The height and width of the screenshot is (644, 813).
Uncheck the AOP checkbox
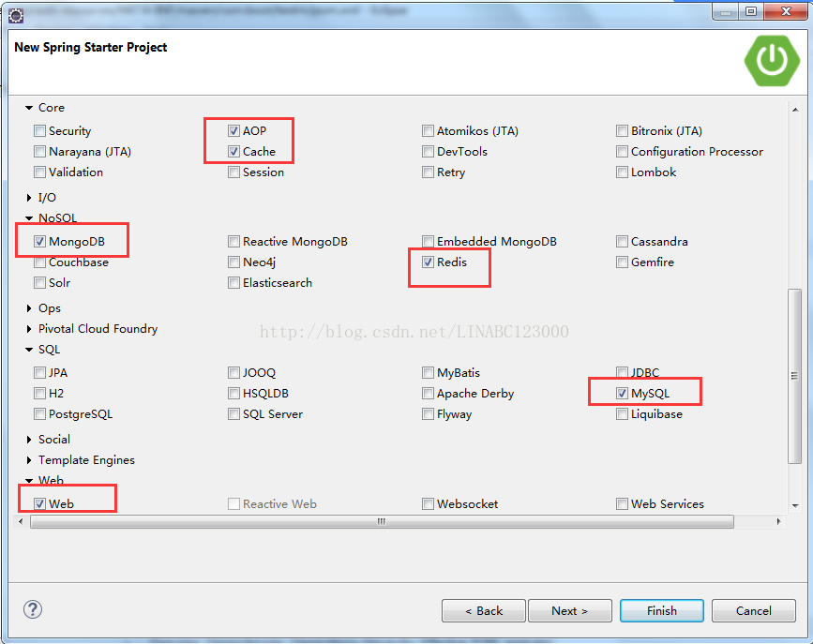pyautogui.click(x=234, y=131)
